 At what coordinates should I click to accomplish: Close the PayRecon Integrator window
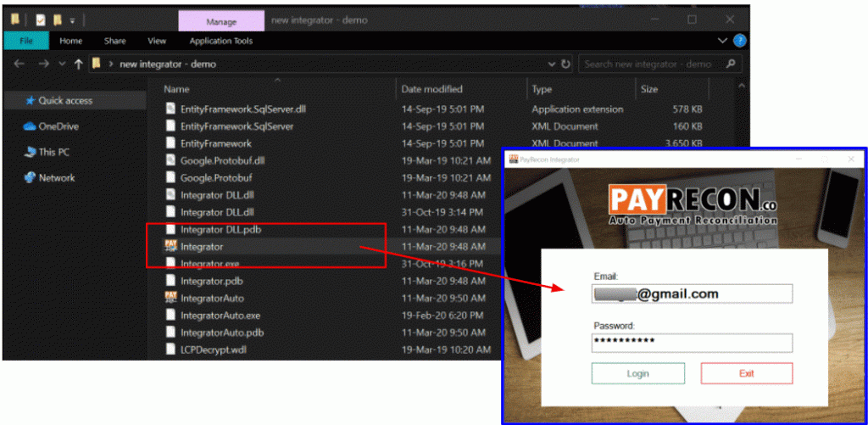pos(851,159)
